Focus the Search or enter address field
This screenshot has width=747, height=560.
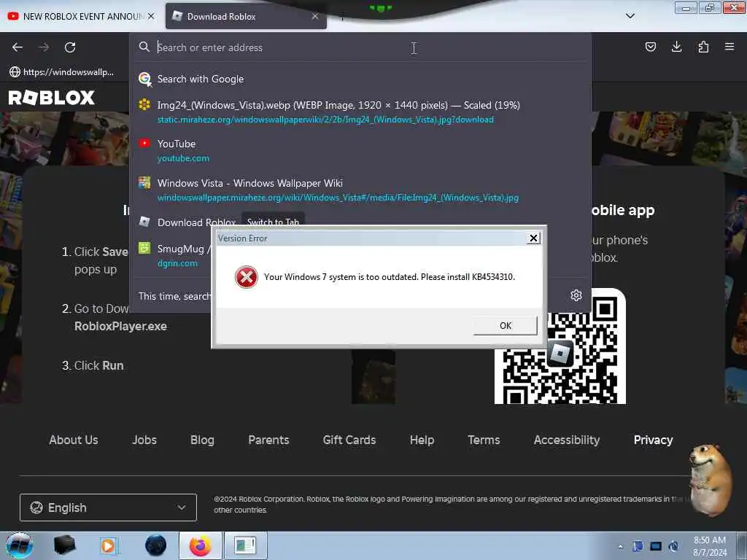pos(362,47)
